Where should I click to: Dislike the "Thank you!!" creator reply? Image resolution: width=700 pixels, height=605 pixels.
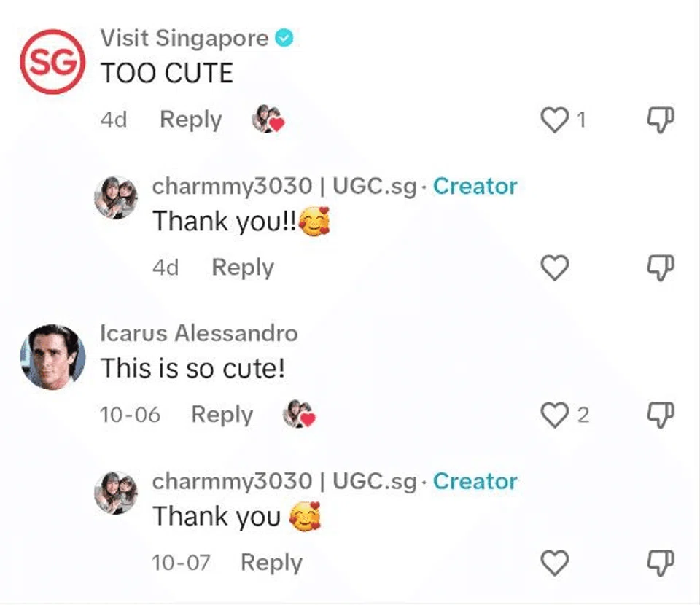pyautogui.click(x=661, y=268)
